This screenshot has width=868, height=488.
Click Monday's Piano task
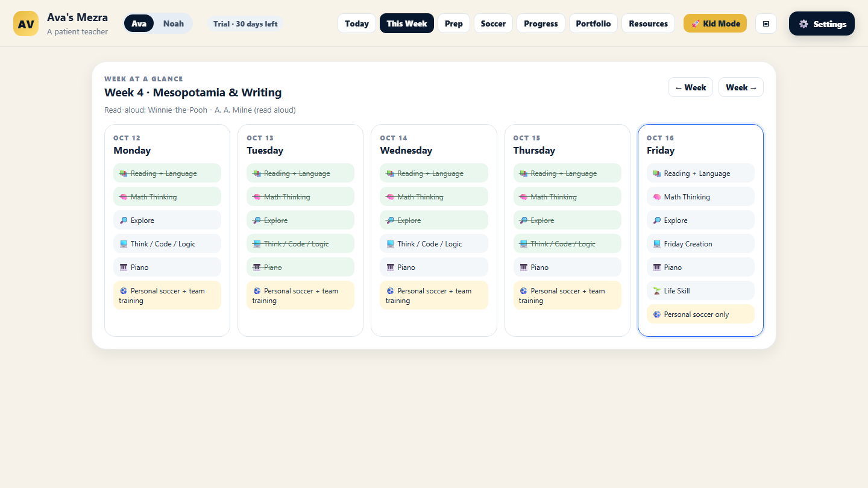point(167,267)
